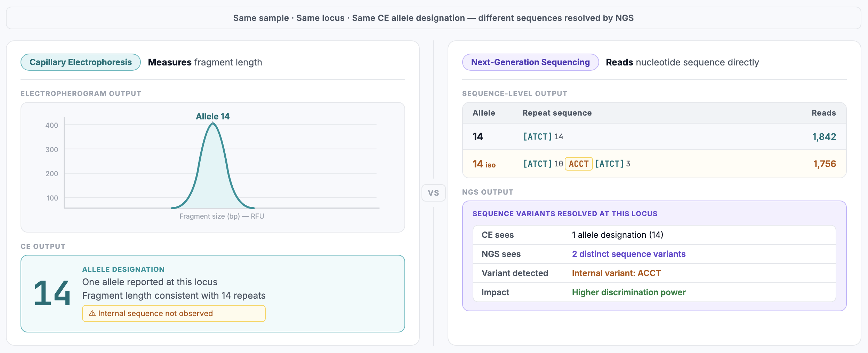Click the read count 1,842

[x=824, y=136]
